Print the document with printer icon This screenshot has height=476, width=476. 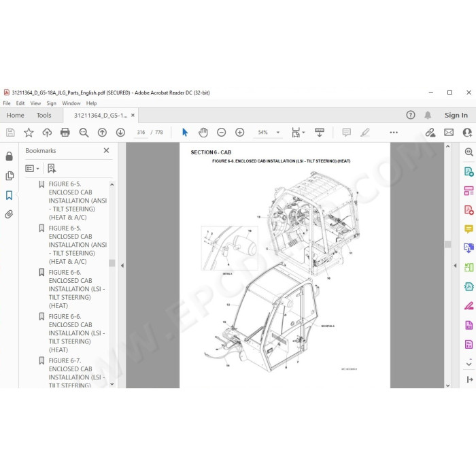click(x=65, y=133)
